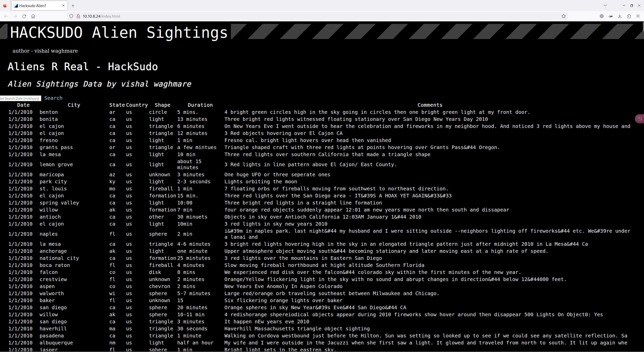This screenshot has width=644, height=352.
Task: Reload the current page
Action: [24, 16]
